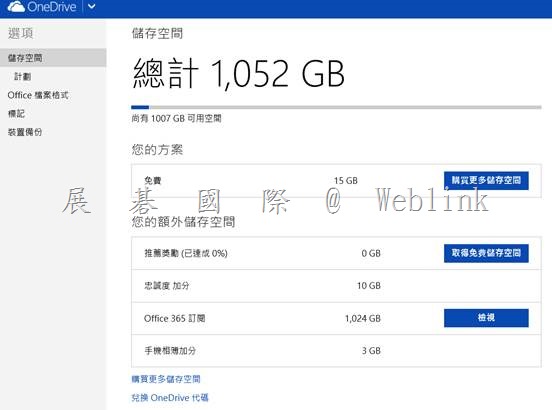
Task: Open the 兌換 OneDrive 代碼 link
Action: (170, 398)
